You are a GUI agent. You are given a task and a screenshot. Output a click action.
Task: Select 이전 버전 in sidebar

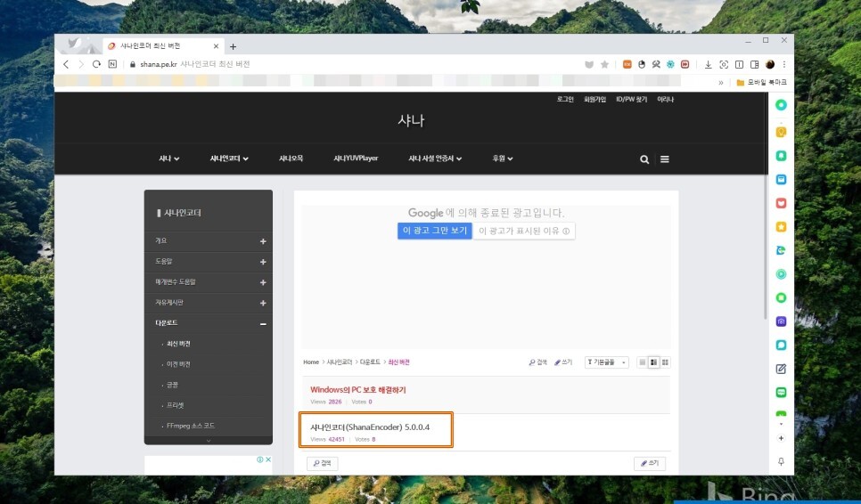click(178, 364)
